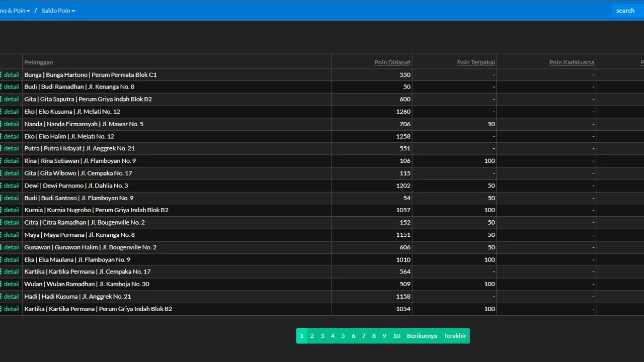Select the Pelanggan column header
The image size is (644, 362).
[x=39, y=62]
